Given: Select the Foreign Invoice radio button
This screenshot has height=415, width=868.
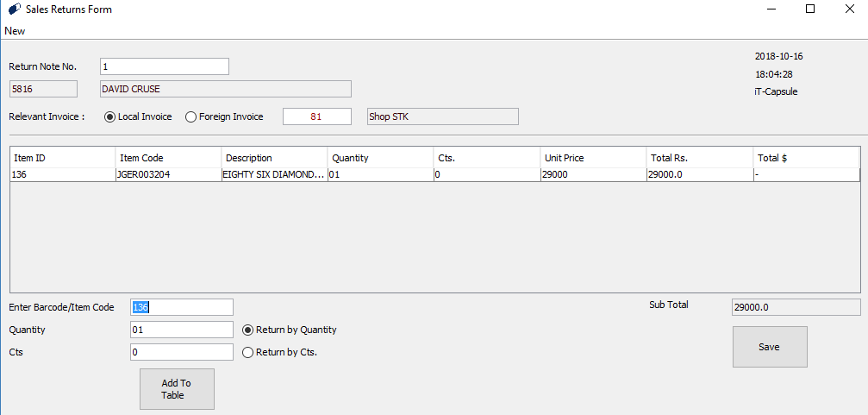Looking at the screenshot, I should 191,116.
